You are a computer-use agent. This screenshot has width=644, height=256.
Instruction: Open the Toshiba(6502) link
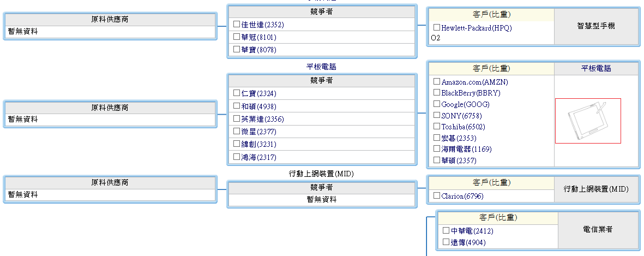coord(463,127)
